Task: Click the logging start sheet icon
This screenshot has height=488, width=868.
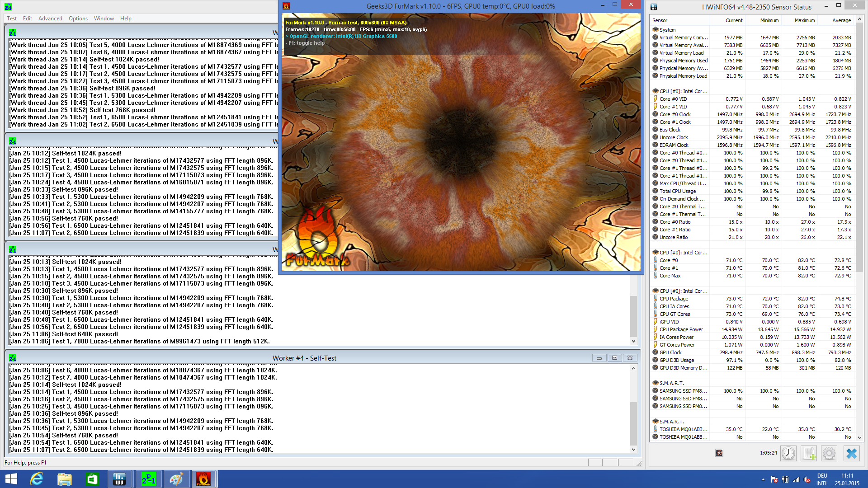Action: pyautogui.click(x=809, y=453)
